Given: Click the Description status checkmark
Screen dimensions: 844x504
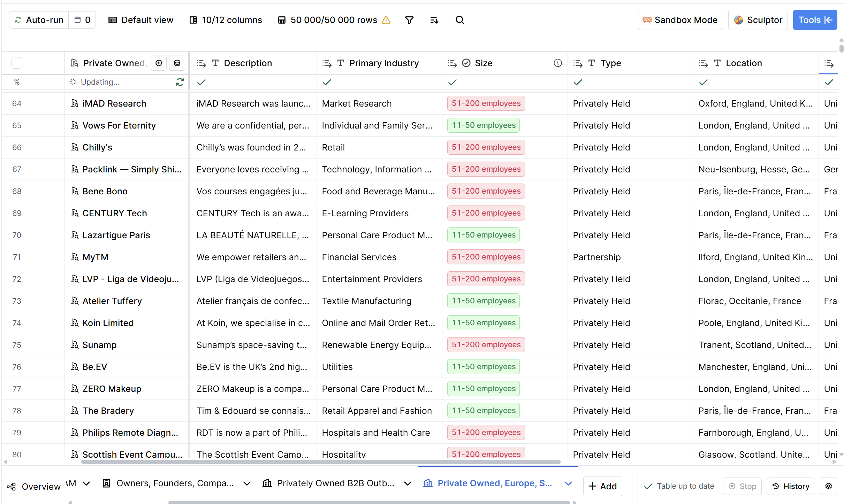Looking at the screenshot, I should pyautogui.click(x=201, y=82).
